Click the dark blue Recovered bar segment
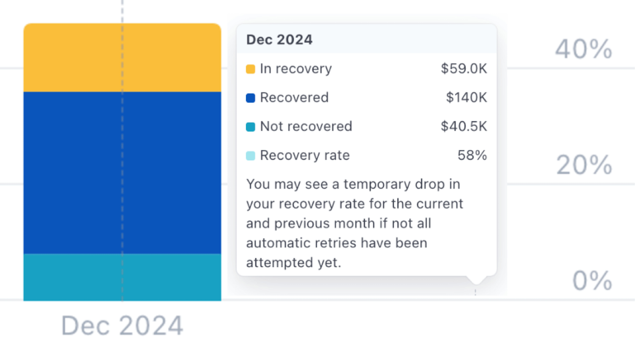Screen dimensions: 644x351 [122, 173]
